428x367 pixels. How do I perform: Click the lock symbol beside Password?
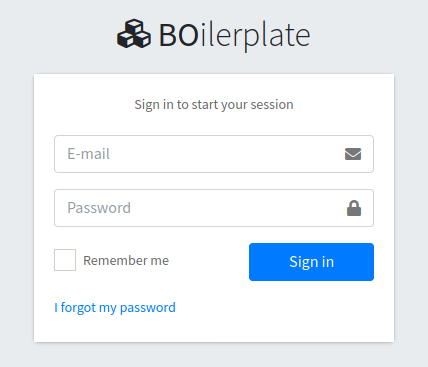(354, 208)
